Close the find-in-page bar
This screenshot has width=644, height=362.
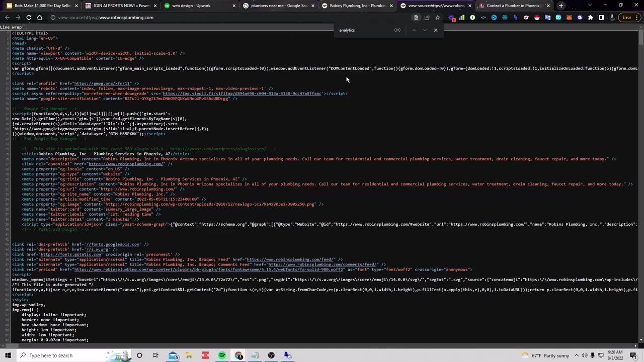tap(436, 30)
